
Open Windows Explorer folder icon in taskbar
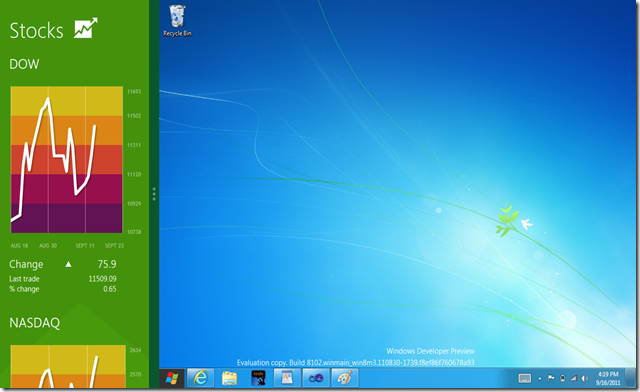click(x=229, y=378)
